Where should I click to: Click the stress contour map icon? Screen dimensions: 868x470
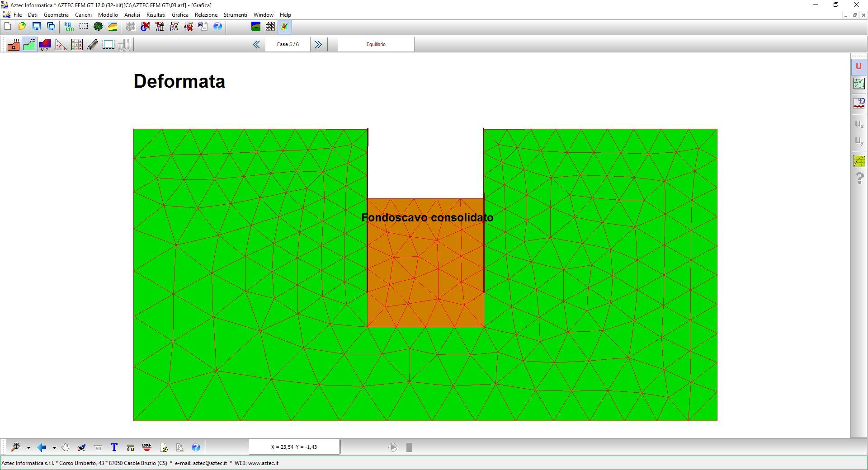tap(45, 45)
